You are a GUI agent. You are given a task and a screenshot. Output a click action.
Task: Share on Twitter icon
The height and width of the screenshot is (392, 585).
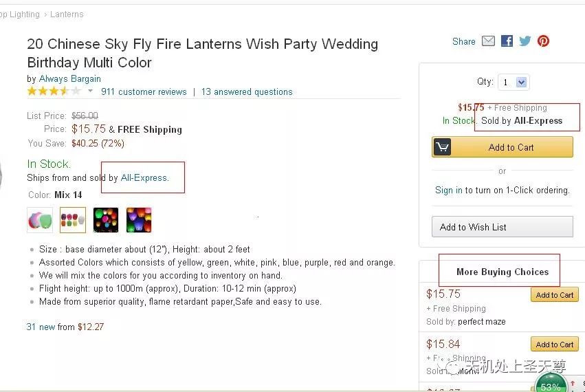[525, 41]
